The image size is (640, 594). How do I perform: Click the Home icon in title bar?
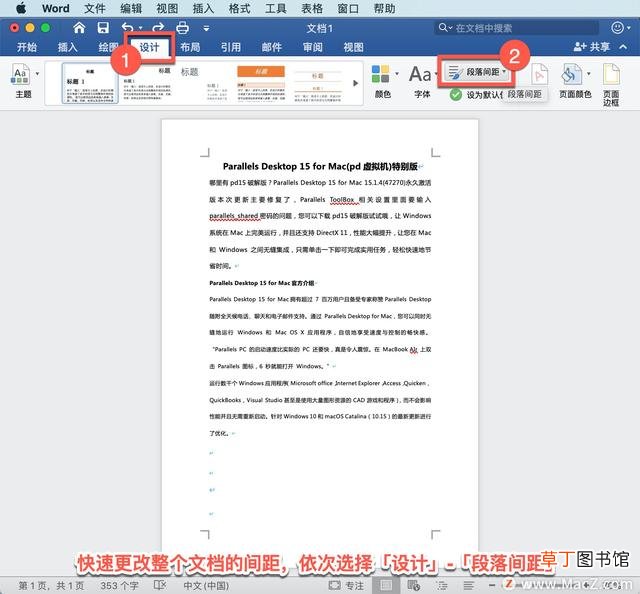click(79, 28)
